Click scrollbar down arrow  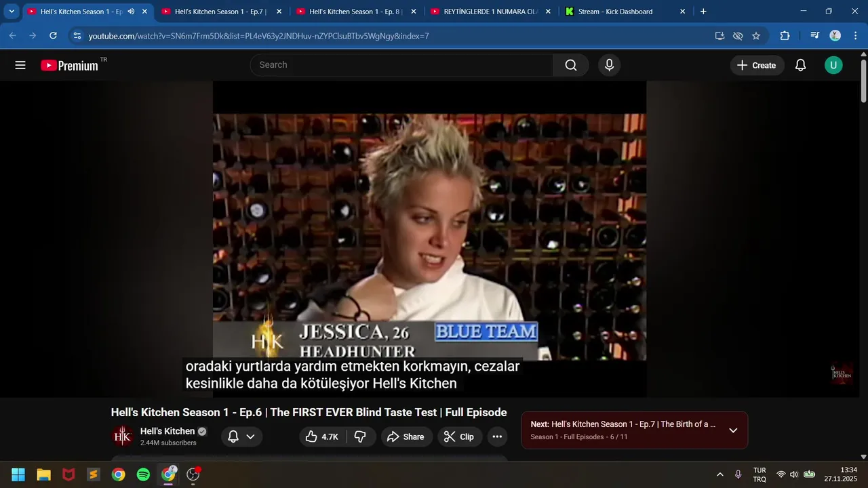point(863,457)
